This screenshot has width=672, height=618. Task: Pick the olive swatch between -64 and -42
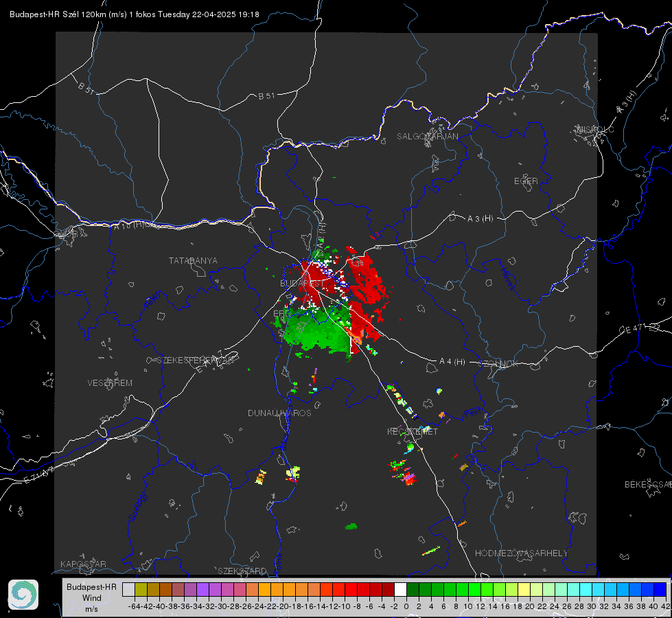(141, 589)
